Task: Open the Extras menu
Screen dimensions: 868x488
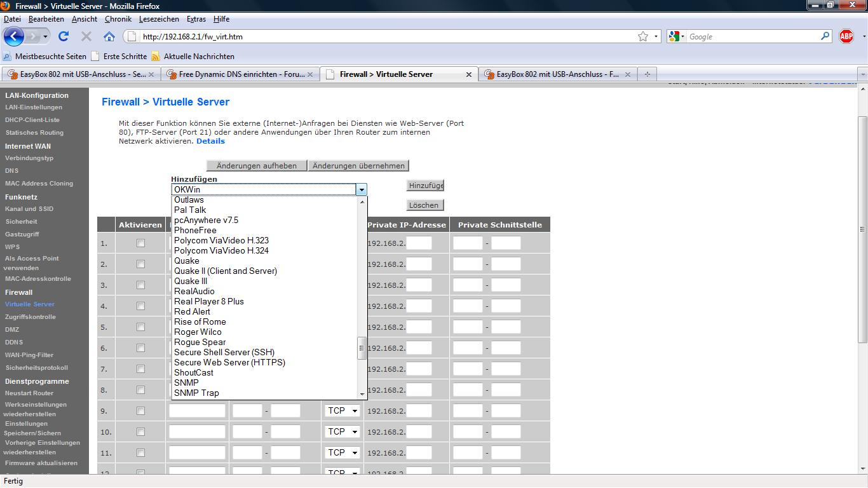Action: pyautogui.click(x=196, y=19)
